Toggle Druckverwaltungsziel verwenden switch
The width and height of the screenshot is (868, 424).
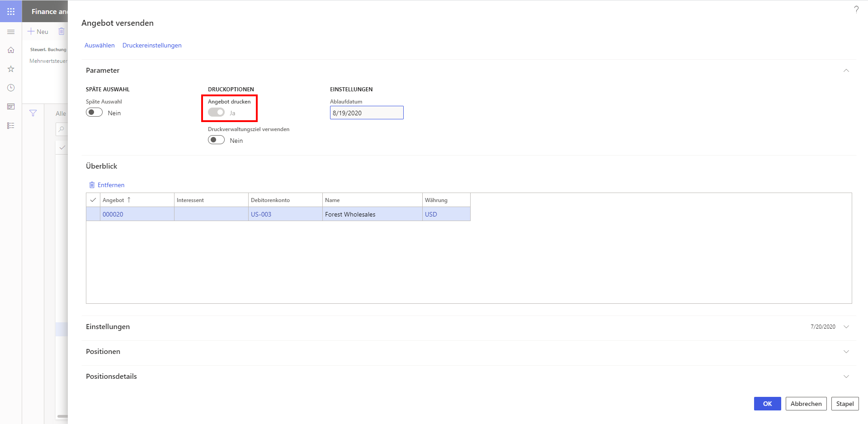(216, 140)
